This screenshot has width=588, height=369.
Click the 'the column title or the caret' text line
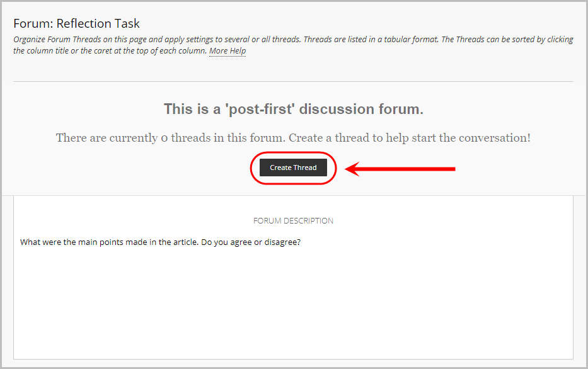110,50
